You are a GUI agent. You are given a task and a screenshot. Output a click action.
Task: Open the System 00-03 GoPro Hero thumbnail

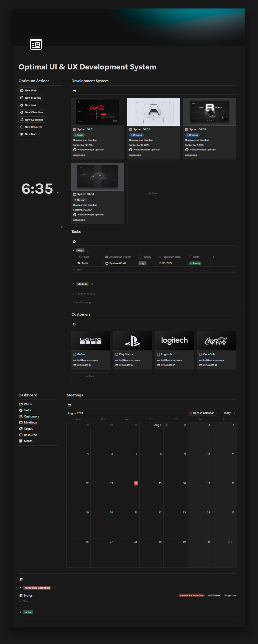coord(209,112)
